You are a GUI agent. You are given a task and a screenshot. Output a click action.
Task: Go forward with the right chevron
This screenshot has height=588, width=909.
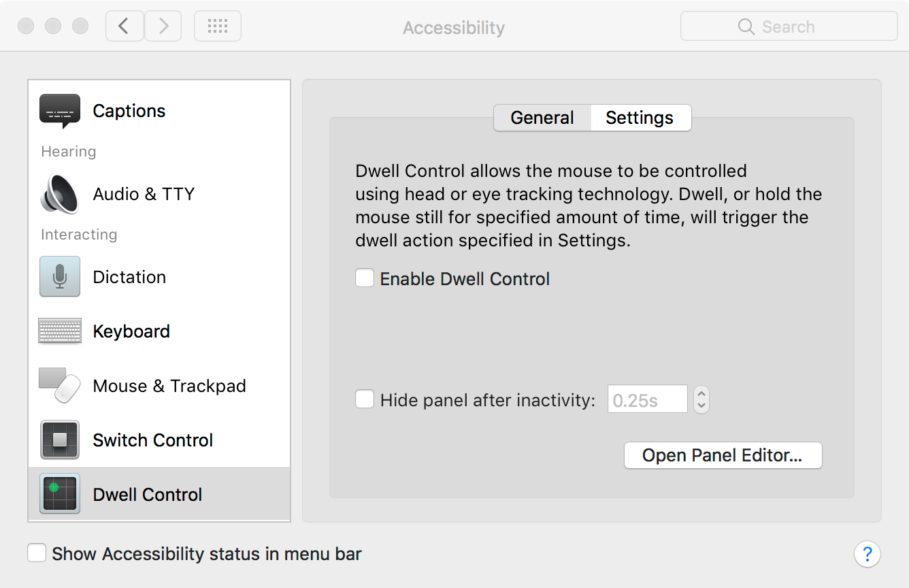[163, 27]
